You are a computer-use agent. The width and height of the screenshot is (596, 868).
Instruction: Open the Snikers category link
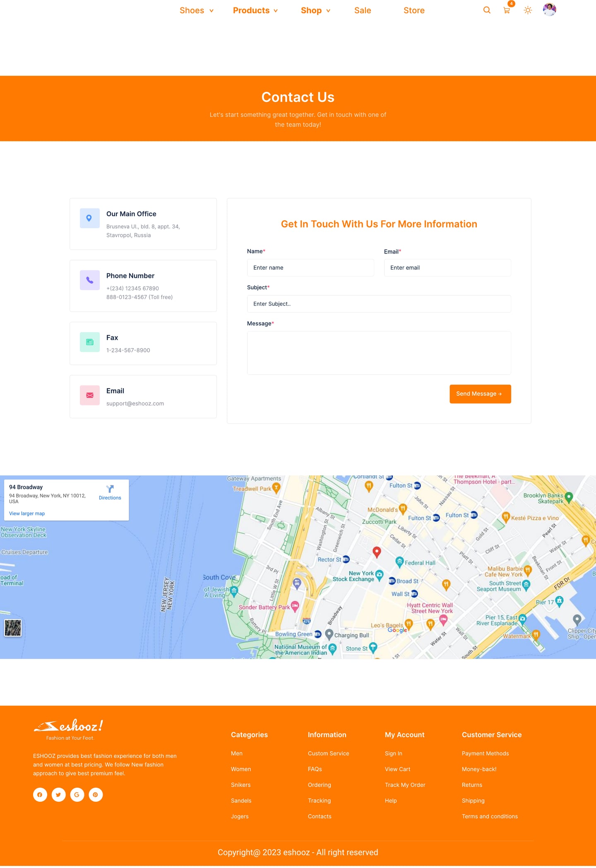coord(240,785)
